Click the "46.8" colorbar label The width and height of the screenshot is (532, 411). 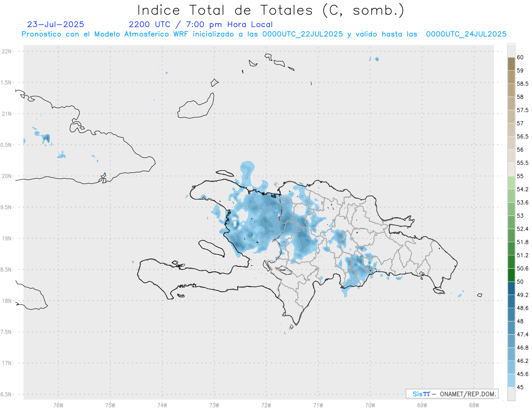(x=523, y=348)
